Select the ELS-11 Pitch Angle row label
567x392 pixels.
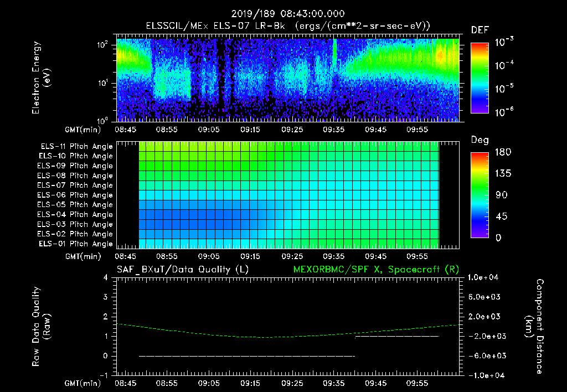coord(76,147)
